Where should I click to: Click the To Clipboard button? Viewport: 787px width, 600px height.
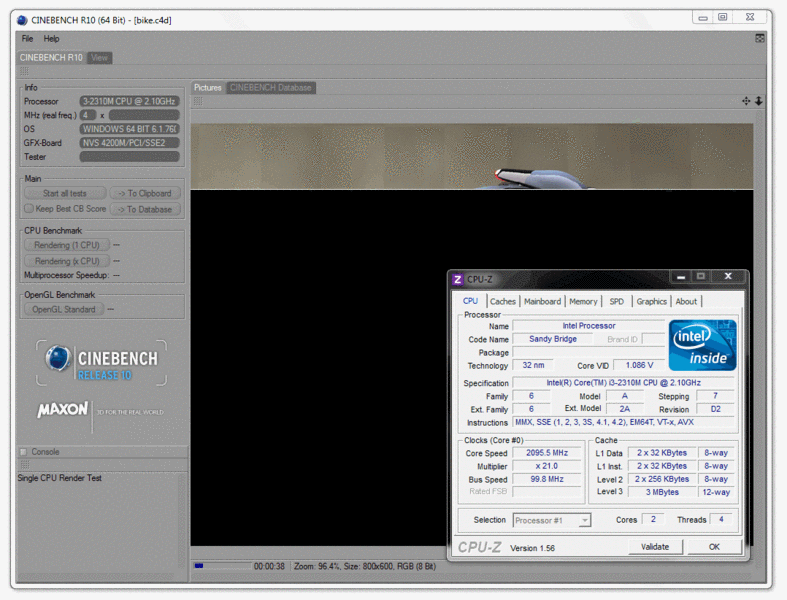[x=145, y=193]
